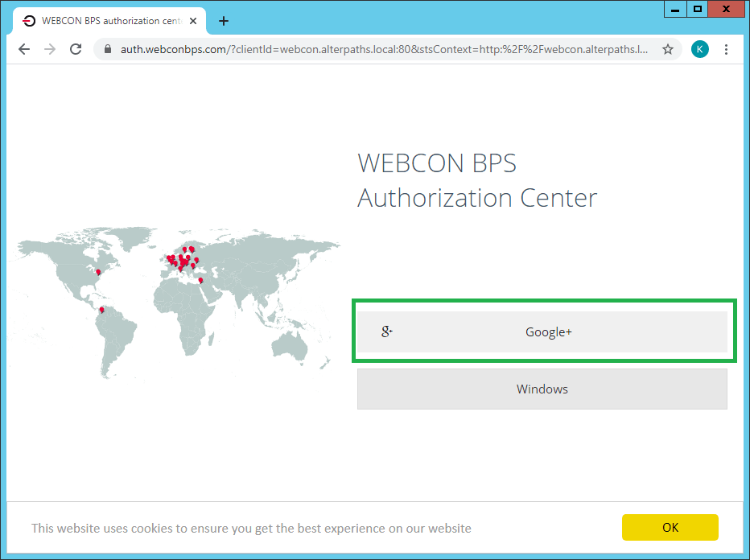This screenshot has width=750, height=560.
Task: Go back using the browser back arrow
Action: pos(24,49)
